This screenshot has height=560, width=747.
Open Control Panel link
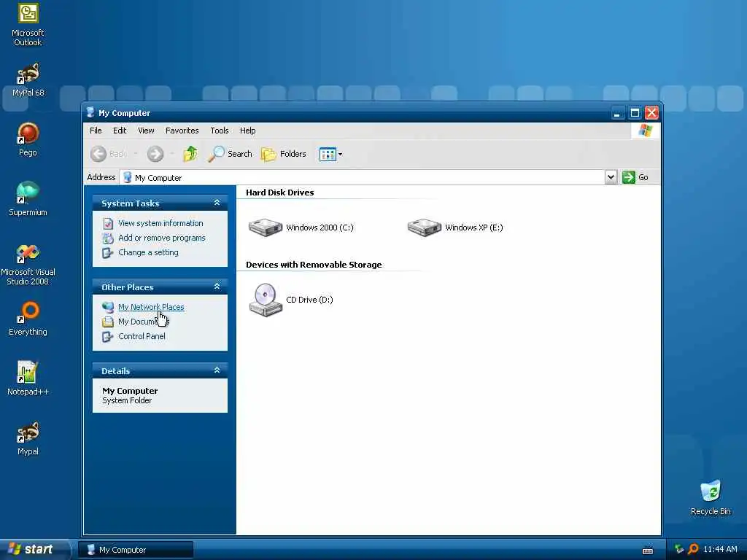point(142,336)
